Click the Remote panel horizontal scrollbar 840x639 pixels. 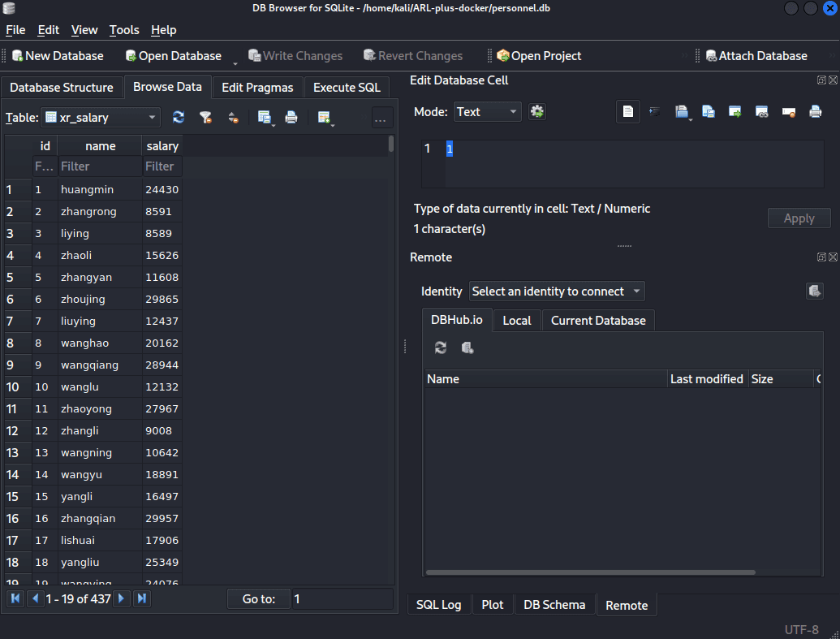[590, 572]
